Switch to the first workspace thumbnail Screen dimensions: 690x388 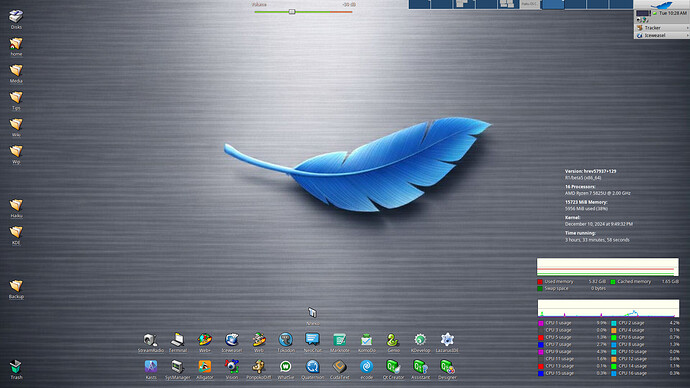[419, 4]
